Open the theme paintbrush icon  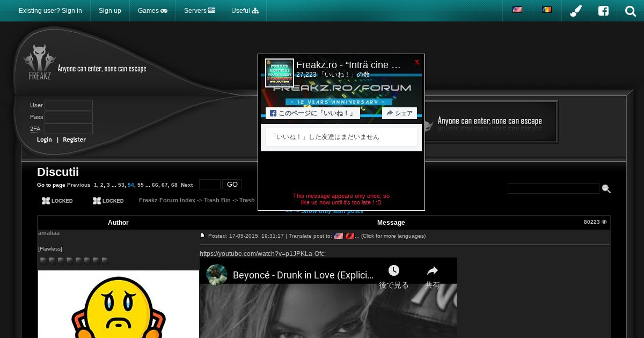coord(576,11)
